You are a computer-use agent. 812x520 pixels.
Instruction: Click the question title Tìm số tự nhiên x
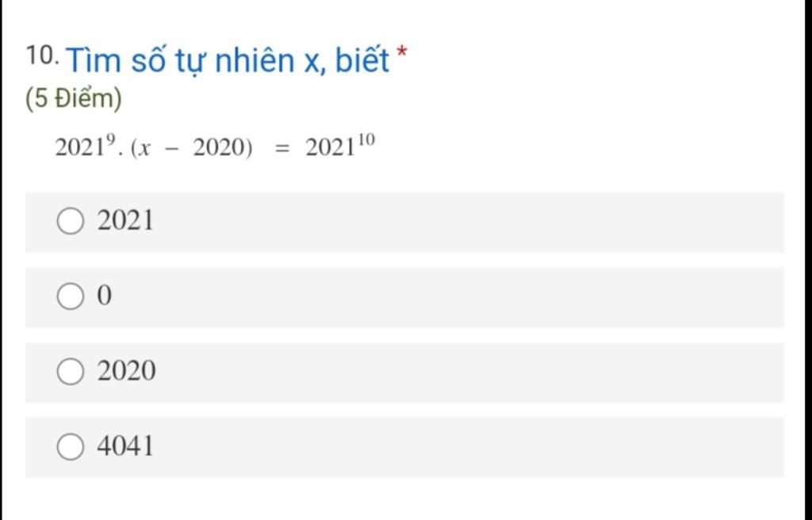228,60
